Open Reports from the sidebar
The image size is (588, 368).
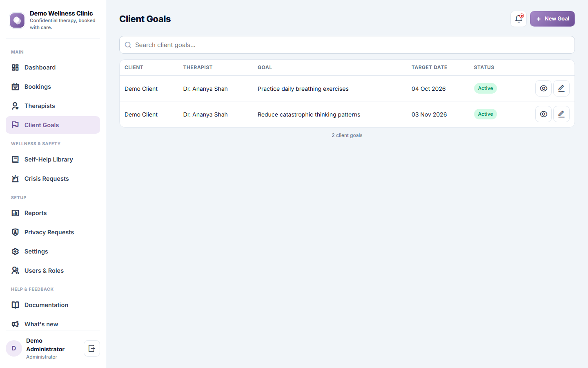point(53,213)
